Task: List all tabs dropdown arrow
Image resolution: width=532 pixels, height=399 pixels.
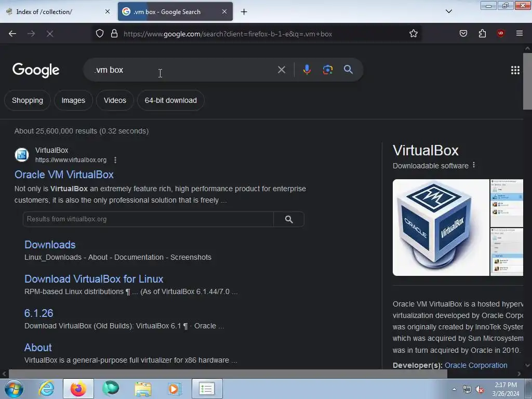Action: coord(448,11)
